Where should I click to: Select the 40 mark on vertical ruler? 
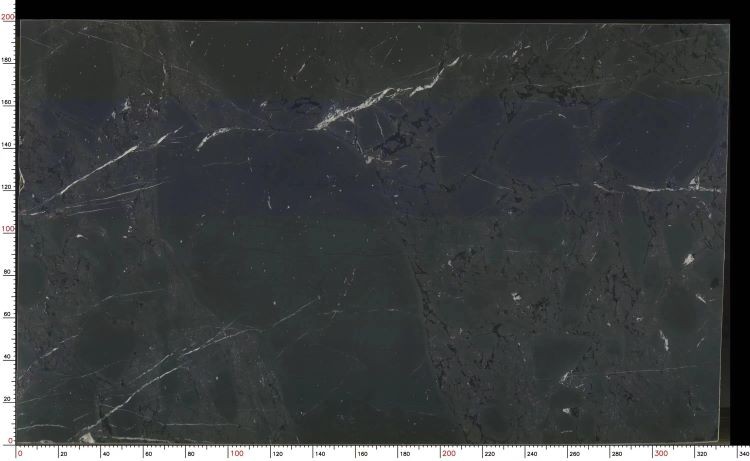pos(9,356)
